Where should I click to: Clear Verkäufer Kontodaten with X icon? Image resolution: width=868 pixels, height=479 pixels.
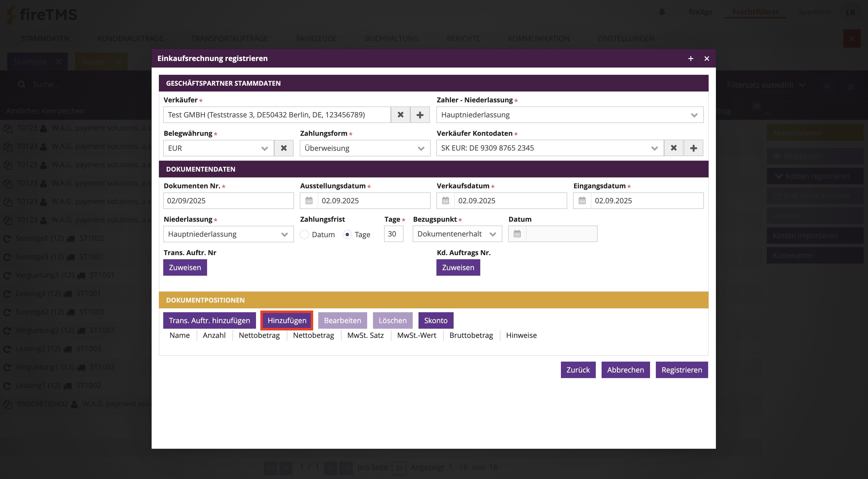click(x=674, y=148)
